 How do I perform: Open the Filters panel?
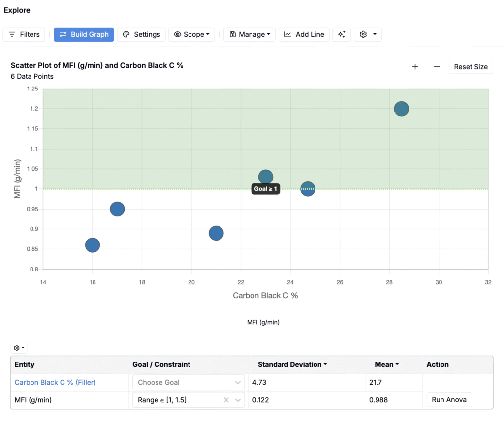click(24, 34)
